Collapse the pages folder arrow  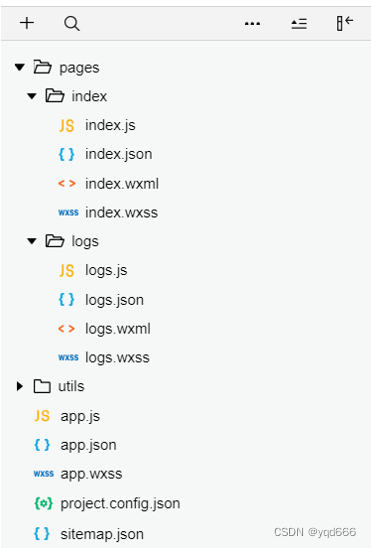(20, 67)
